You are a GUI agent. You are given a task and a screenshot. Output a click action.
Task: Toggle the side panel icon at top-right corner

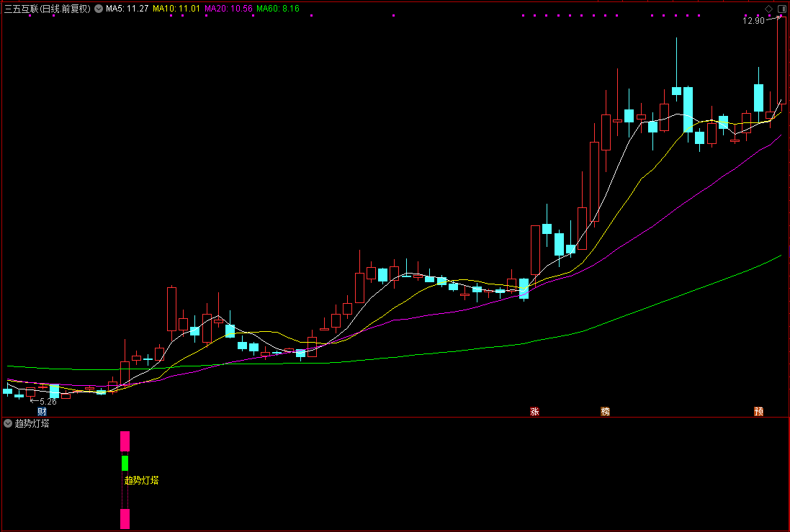click(x=783, y=9)
